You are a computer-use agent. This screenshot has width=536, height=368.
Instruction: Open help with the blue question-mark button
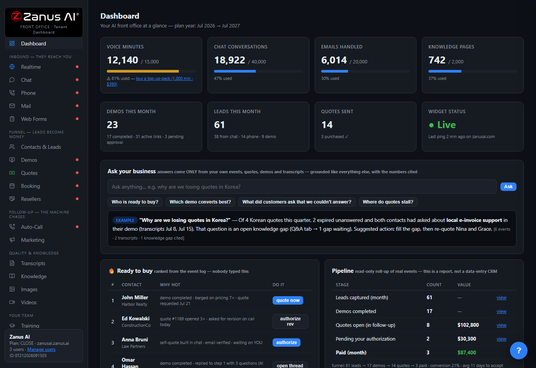click(519, 351)
